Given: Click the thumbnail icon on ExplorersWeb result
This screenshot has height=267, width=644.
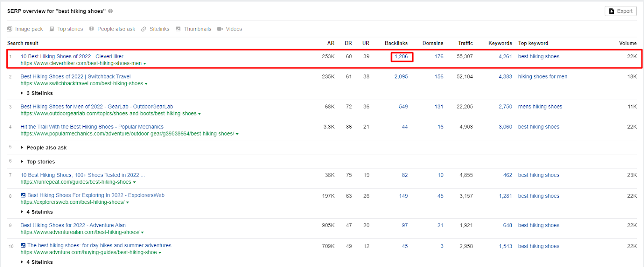Looking at the screenshot, I should [x=23, y=195].
